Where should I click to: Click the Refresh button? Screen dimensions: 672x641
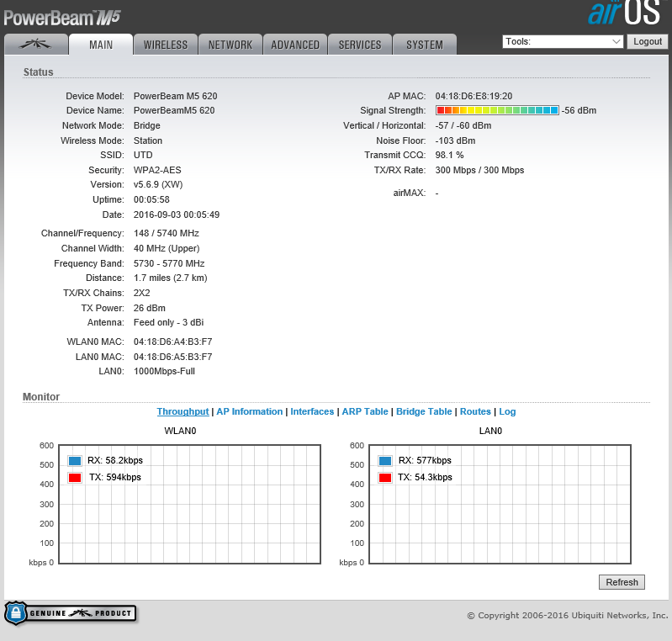[622, 582]
